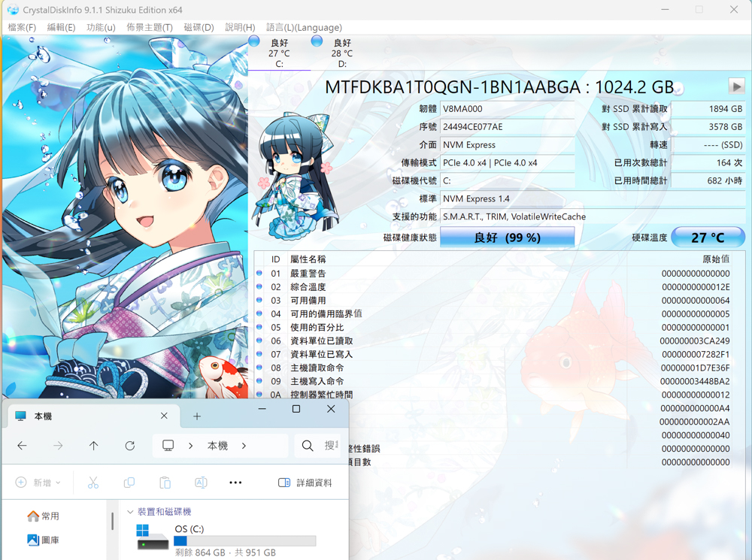Close the 本機 tab in File Explorer

coord(164,416)
